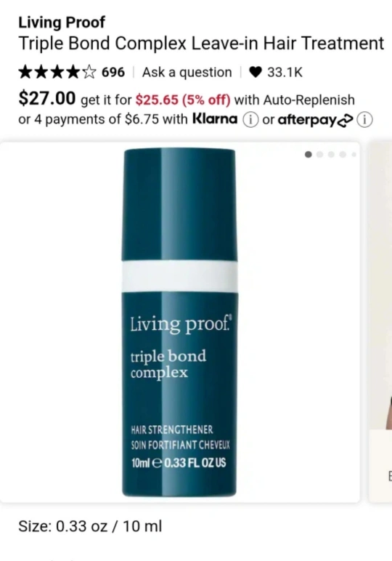
Task: Click the $27.00 price text
Action: pyautogui.click(x=47, y=98)
